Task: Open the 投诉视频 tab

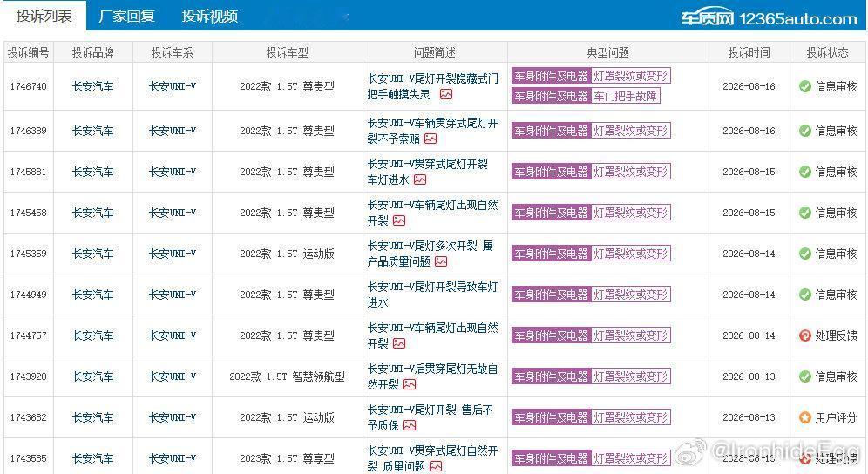Action: (210, 16)
